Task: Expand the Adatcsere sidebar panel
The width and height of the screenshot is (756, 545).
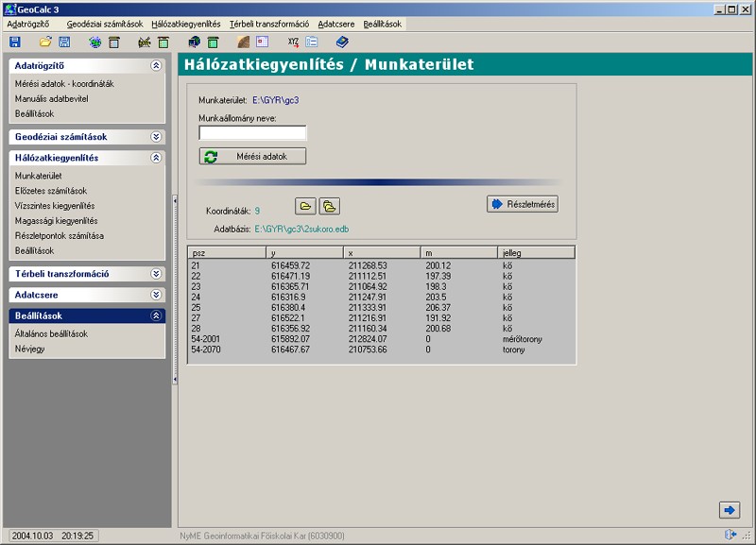Action: point(156,295)
